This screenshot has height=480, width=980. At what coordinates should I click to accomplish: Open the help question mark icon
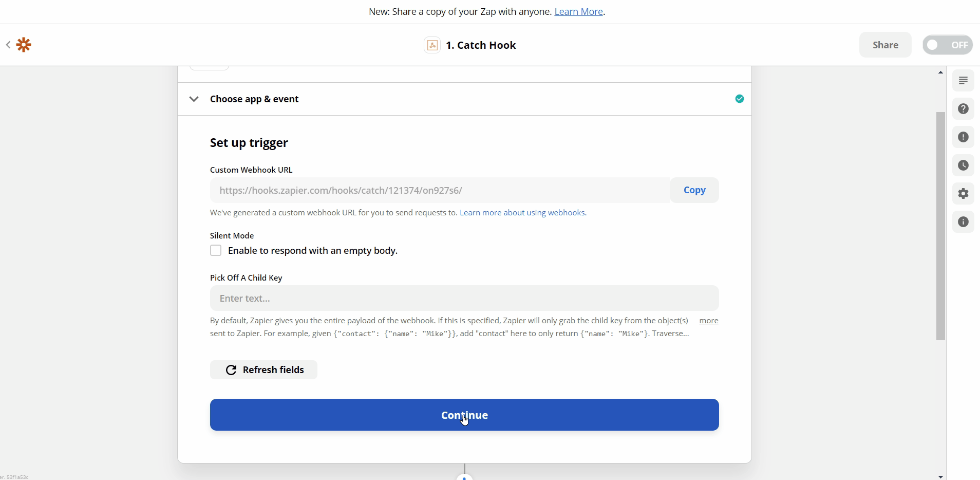[963, 109]
